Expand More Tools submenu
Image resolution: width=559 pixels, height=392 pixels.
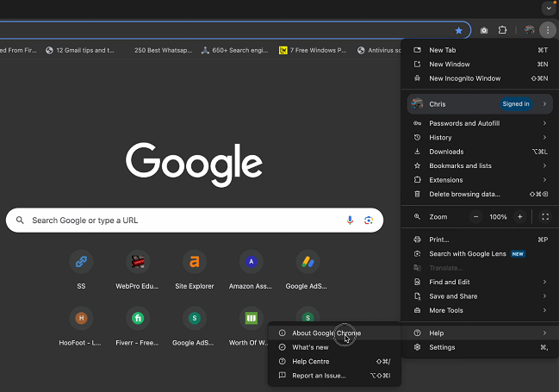coord(480,310)
